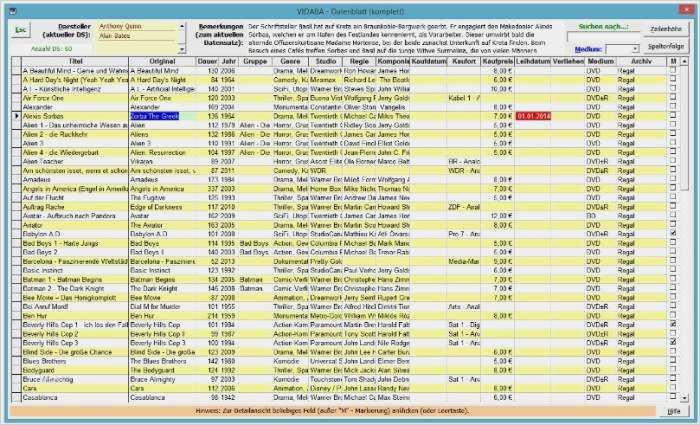
Task: Open Hilfe at the bottom right
Action: pos(674,411)
